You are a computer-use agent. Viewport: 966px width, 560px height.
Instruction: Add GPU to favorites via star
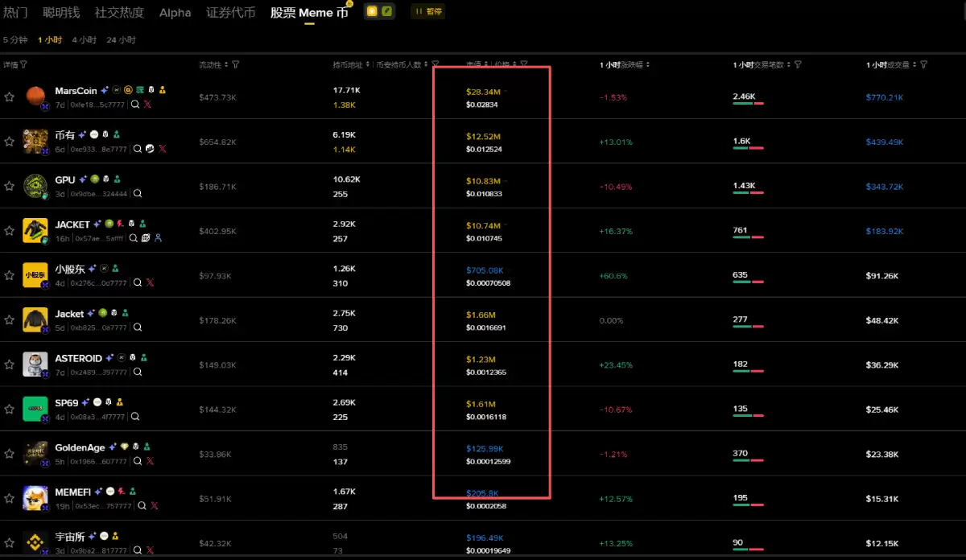coord(9,186)
